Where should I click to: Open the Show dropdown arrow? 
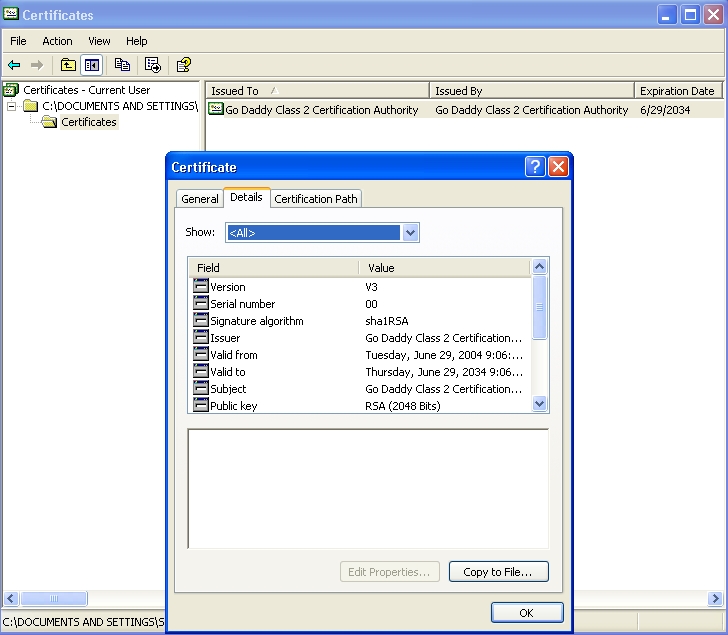click(410, 233)
